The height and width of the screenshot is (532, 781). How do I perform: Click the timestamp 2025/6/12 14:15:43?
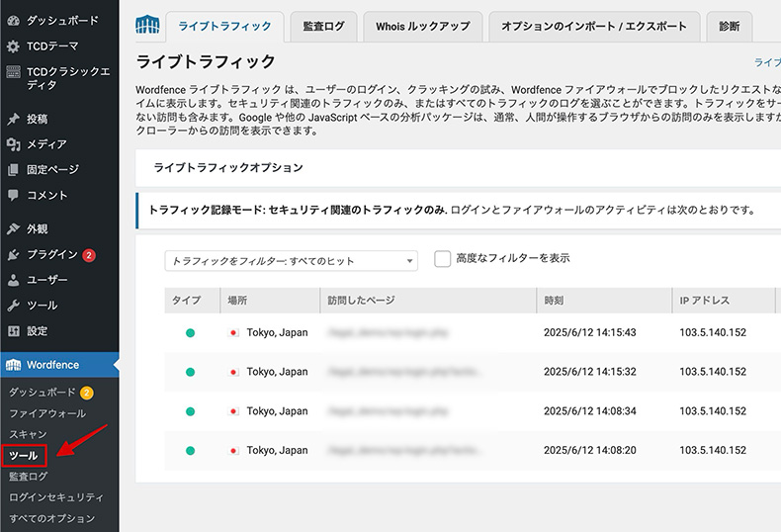tap(590, 333)
